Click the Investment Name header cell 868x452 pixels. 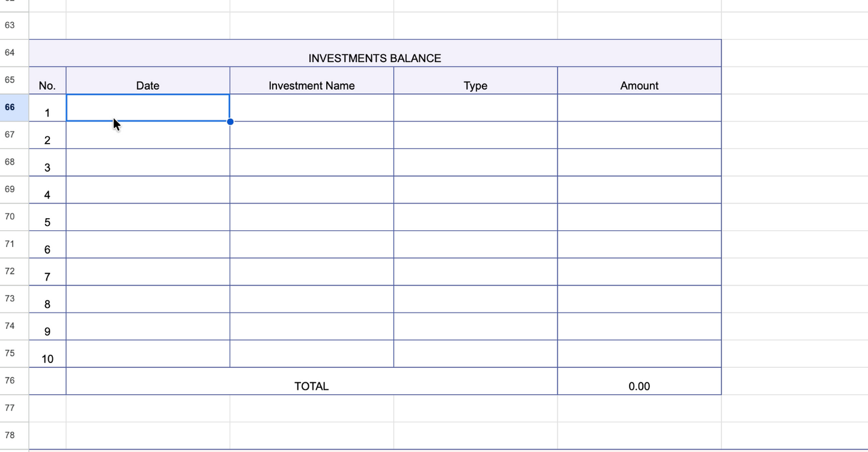(312, 81)
